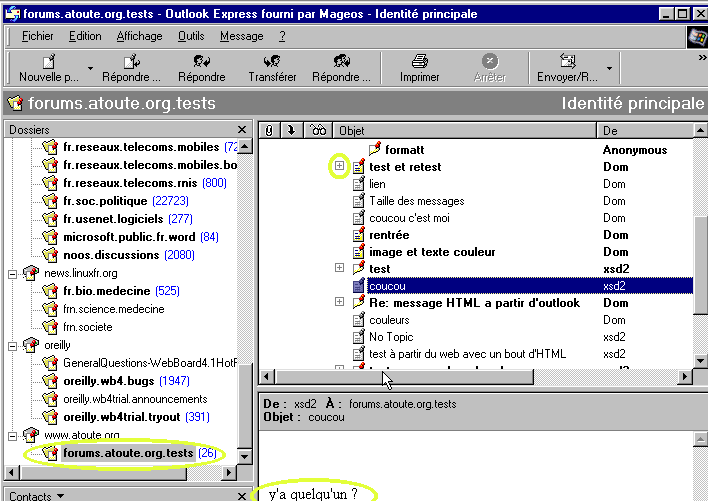The image size is (708, 501).
Task: Select oreilly.wb4.bugs newsgroup
Action: [x=108, y=381]
